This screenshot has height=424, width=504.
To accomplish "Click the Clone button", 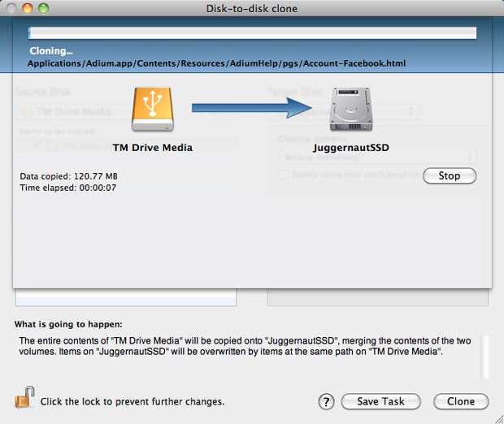I will pyautogui.click(x=461, y=401).
